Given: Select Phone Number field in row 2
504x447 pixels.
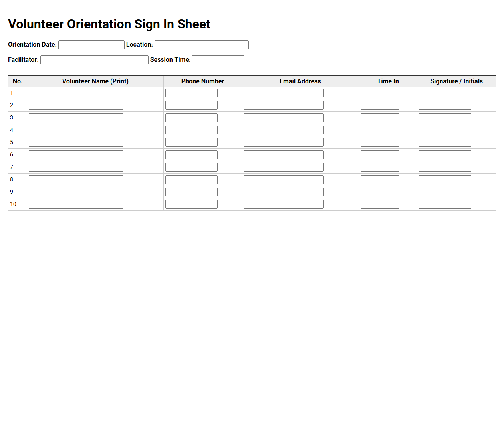Looking at the screenshot, I should click(x=191, y=105).
